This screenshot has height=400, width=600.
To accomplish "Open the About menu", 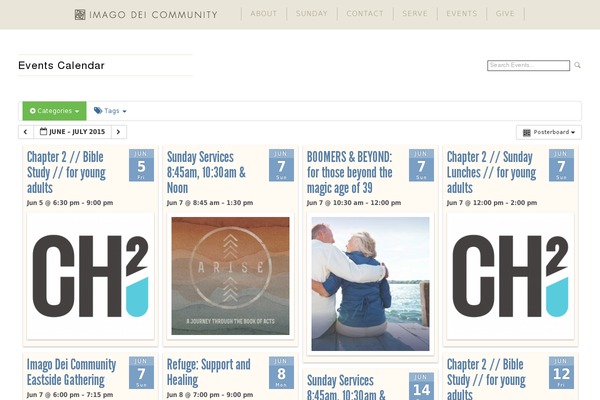I will (263, 14).
